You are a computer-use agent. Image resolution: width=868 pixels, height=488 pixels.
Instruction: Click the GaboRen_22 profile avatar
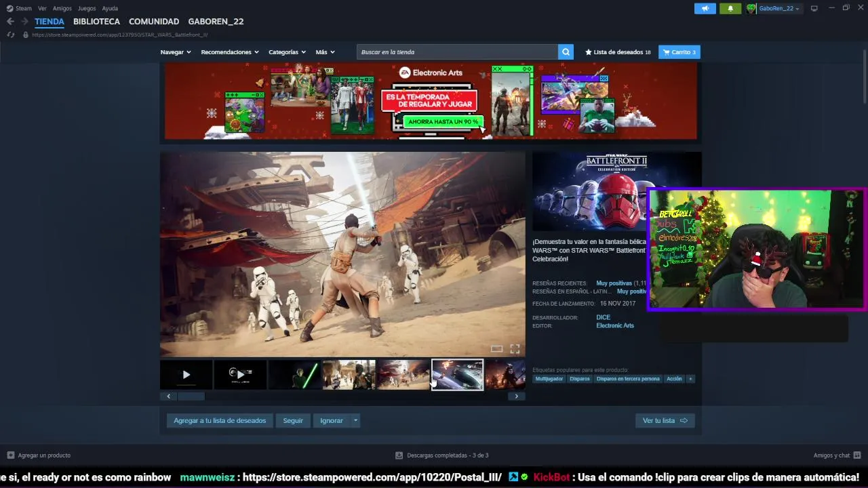pyautogui.click(x=751, y=8)
